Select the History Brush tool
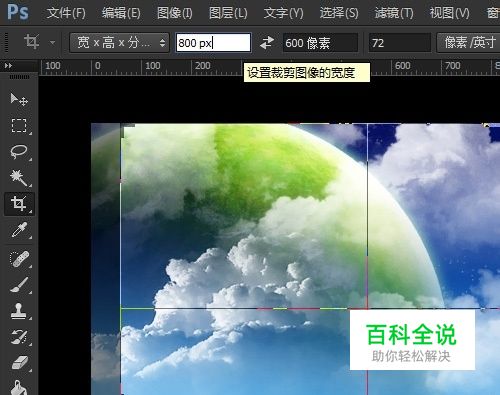The width and height of the screenshot is (500, 395). [19, 337]
